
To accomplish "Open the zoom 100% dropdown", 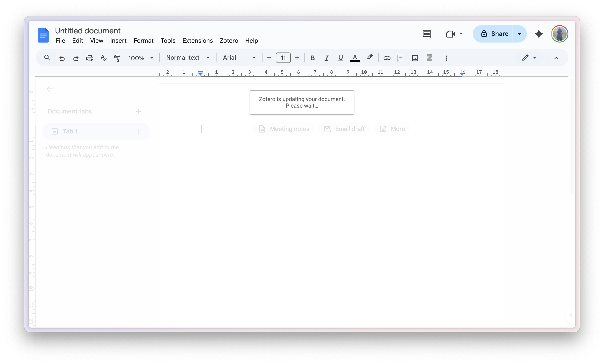I will pos(141,58).
